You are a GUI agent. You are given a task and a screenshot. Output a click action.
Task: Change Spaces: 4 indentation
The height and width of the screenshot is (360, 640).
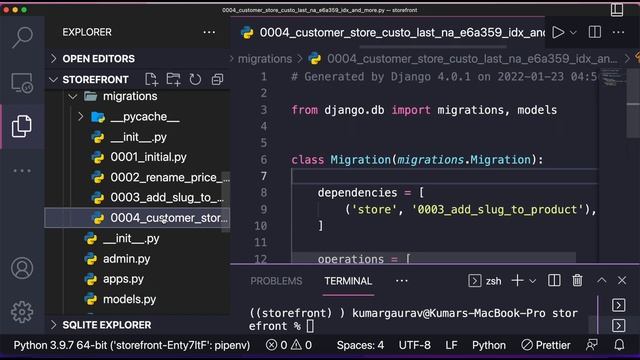tap(360, 345)
